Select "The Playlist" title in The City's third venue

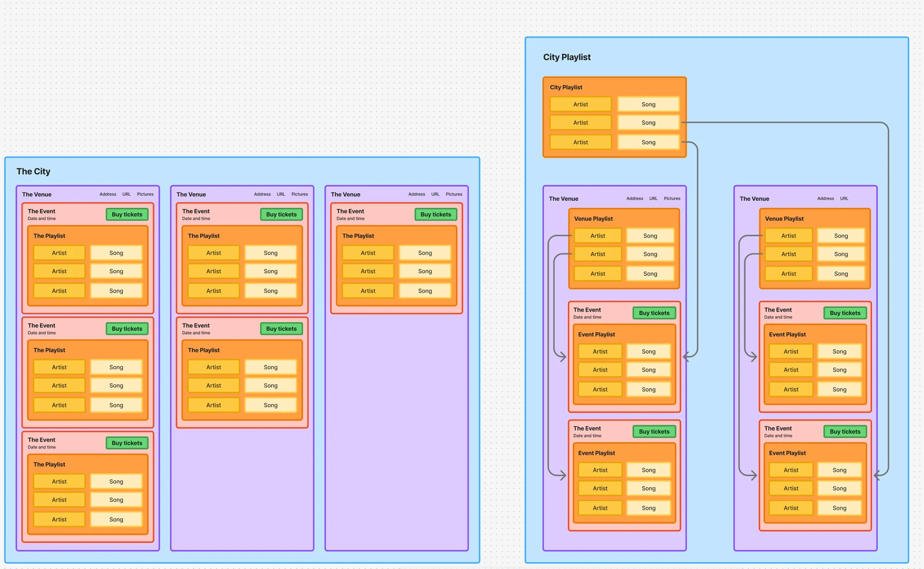point(358,236)
